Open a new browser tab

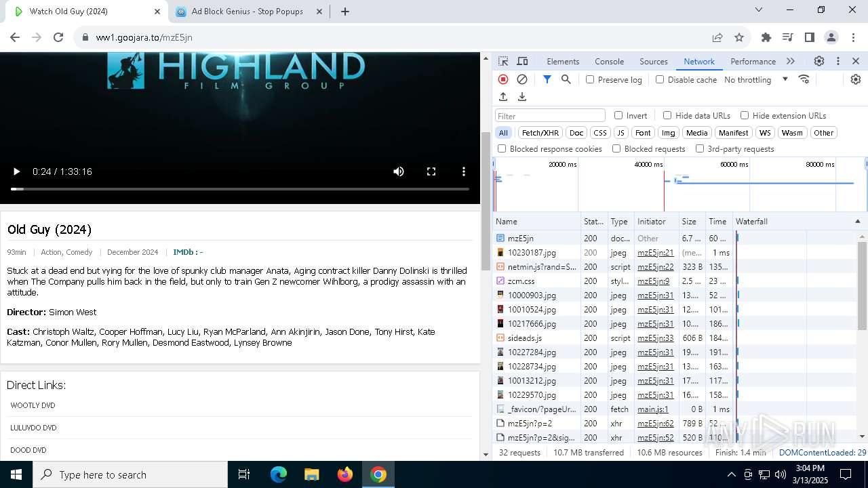tap(345, 12)
